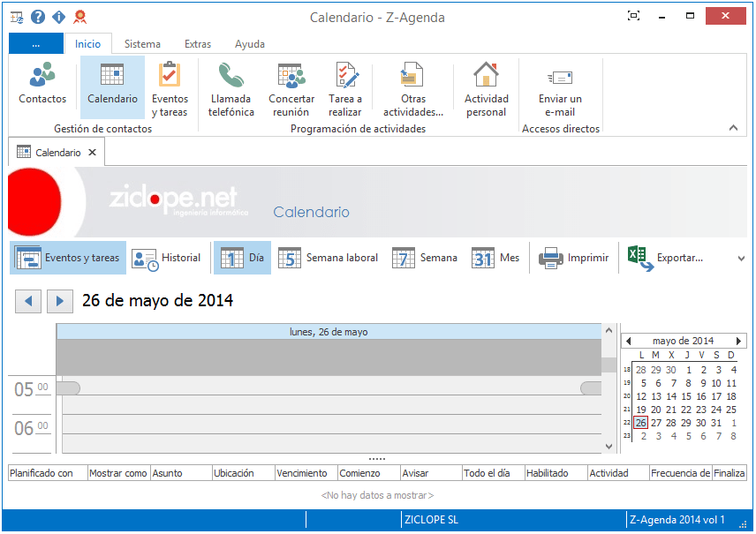The height and width of the screenshot is (534, 756).
Task: Toggle the Mes calendar view
Action: tap(495, 258)
